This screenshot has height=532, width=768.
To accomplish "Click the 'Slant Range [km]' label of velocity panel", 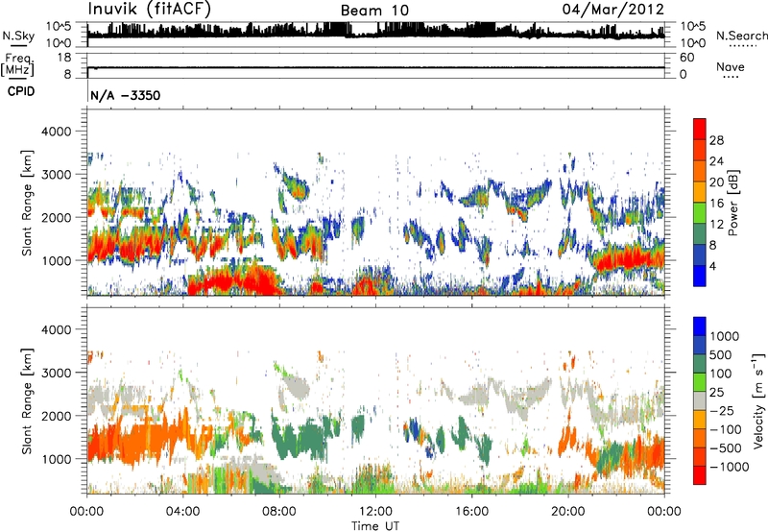I will 28,400.
